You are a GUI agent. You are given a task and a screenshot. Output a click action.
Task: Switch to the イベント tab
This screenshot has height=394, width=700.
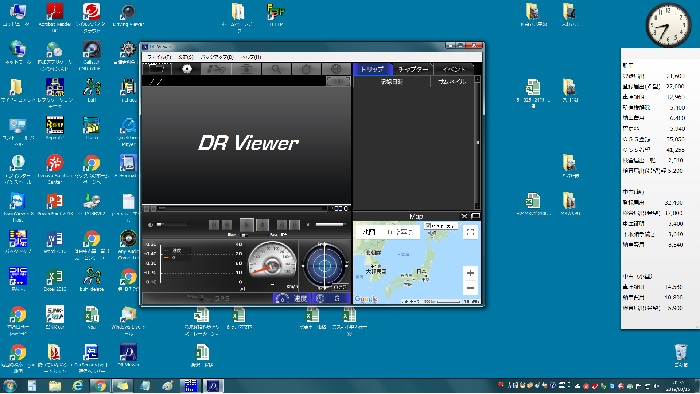453,69
